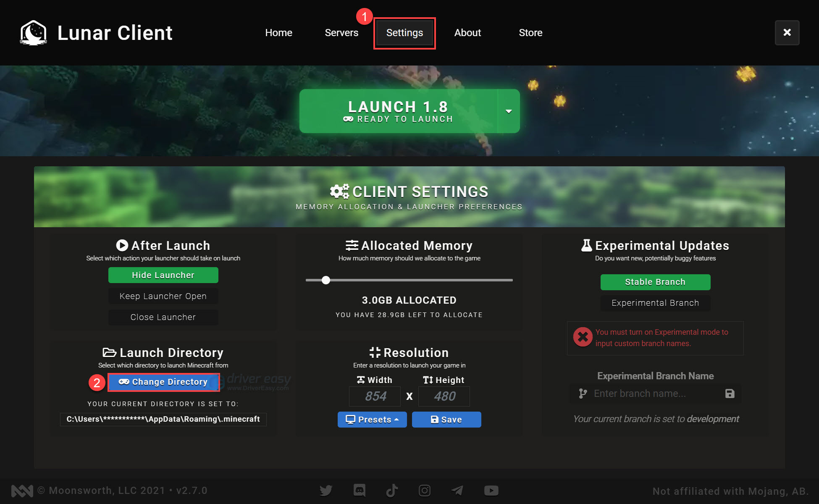Switch to the Experimental Branch
The height and width of the screenshot is (504, 819).
[655, 303]
